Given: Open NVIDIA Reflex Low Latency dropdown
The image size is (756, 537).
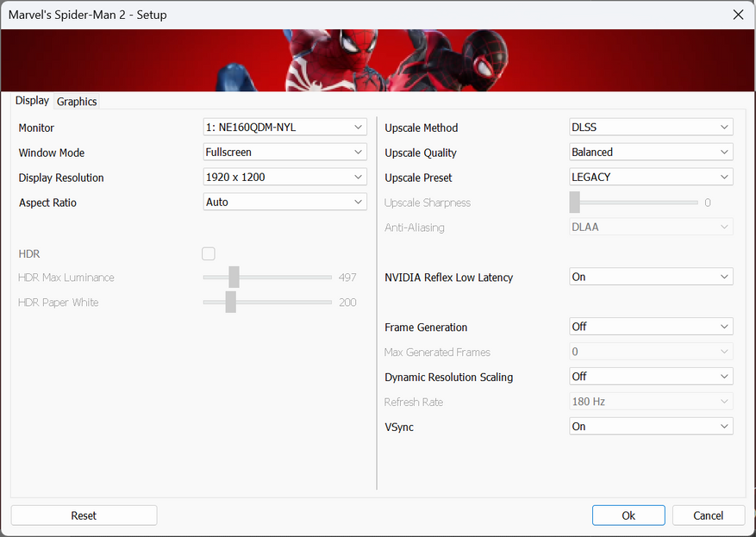Looking at the screenshot, I should [x=651, y=278].
